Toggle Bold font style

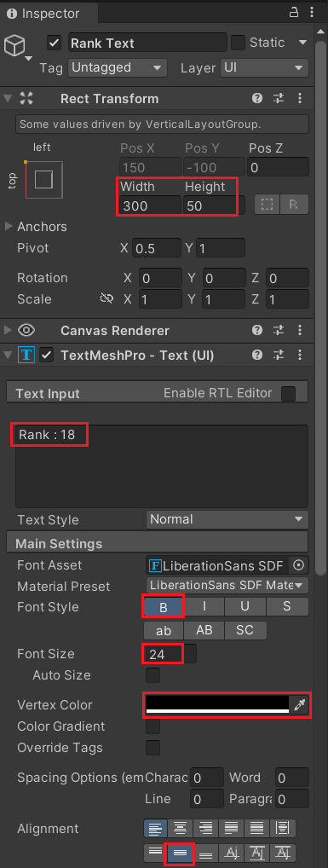[164, 607]
